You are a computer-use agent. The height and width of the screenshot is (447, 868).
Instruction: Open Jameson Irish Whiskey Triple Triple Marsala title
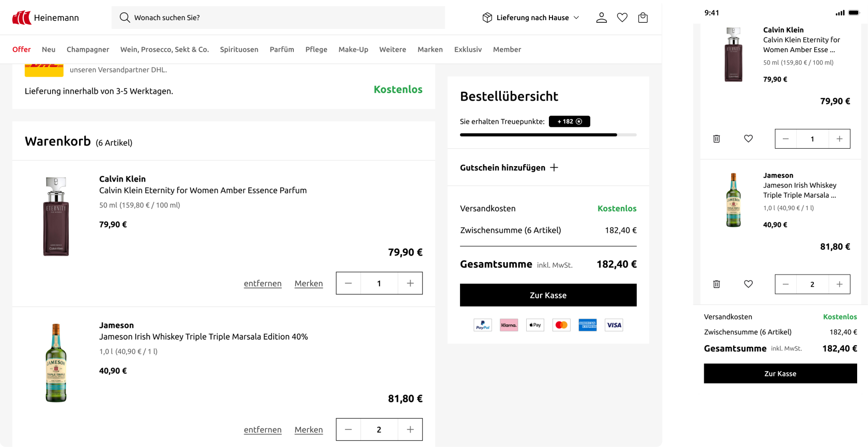[203, 337]
